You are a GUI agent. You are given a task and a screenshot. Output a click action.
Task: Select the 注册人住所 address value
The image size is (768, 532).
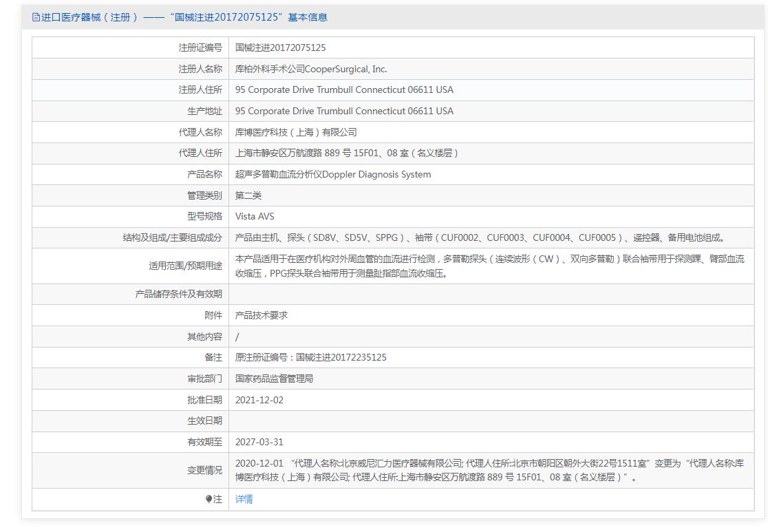pos(344,89)
